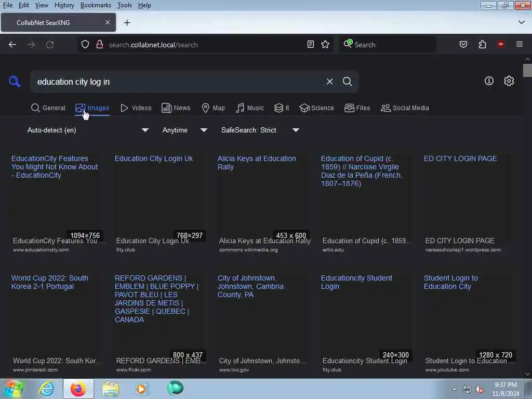Expand the Auto-detect (en) language dropdown

(88, 130)
